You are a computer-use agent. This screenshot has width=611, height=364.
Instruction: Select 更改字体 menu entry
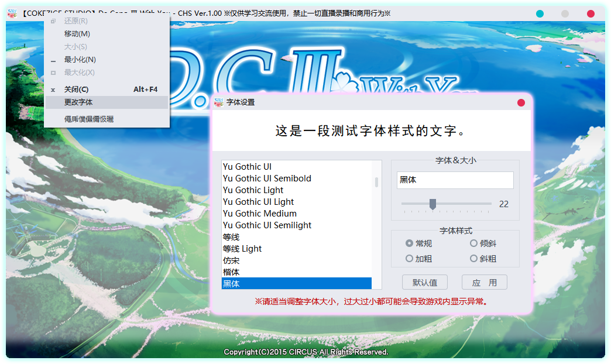[107, 102]
